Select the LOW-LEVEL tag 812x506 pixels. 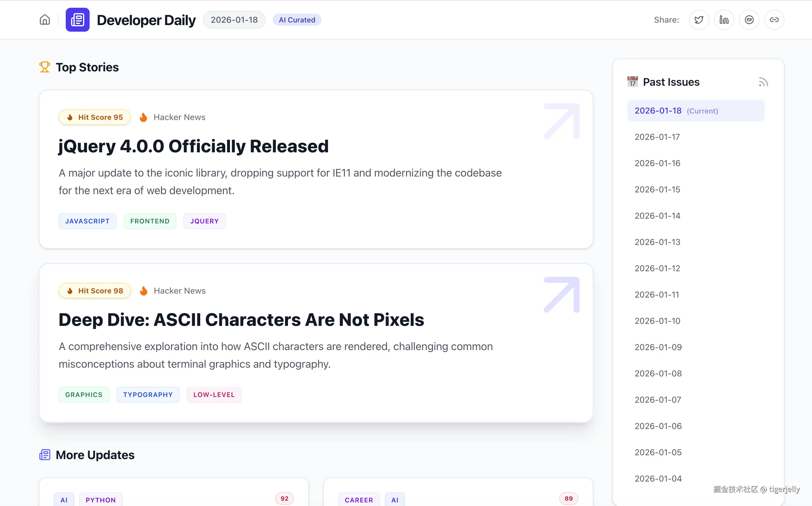[x=214, y=395]
